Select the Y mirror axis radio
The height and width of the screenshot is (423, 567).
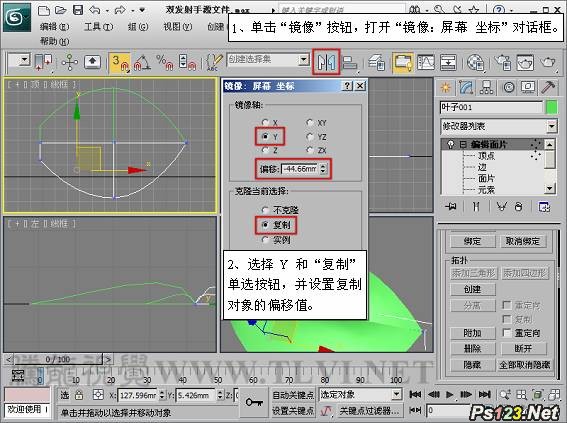click(265, 136)
